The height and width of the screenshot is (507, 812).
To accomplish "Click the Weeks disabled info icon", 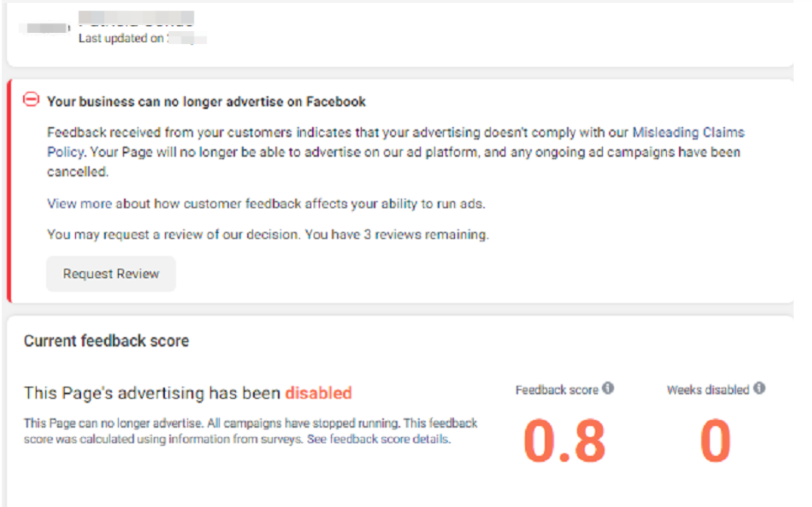I will (759, 388).
